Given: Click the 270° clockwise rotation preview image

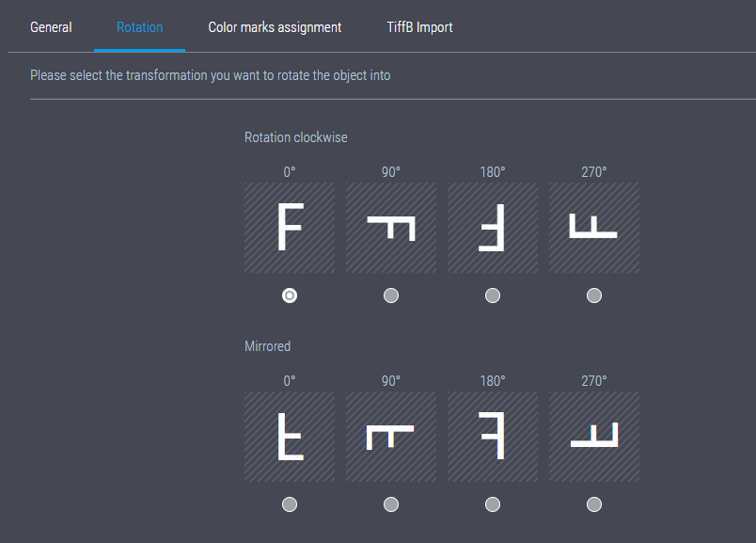Looking at the screenshot, I should click(x=593, y=227).
